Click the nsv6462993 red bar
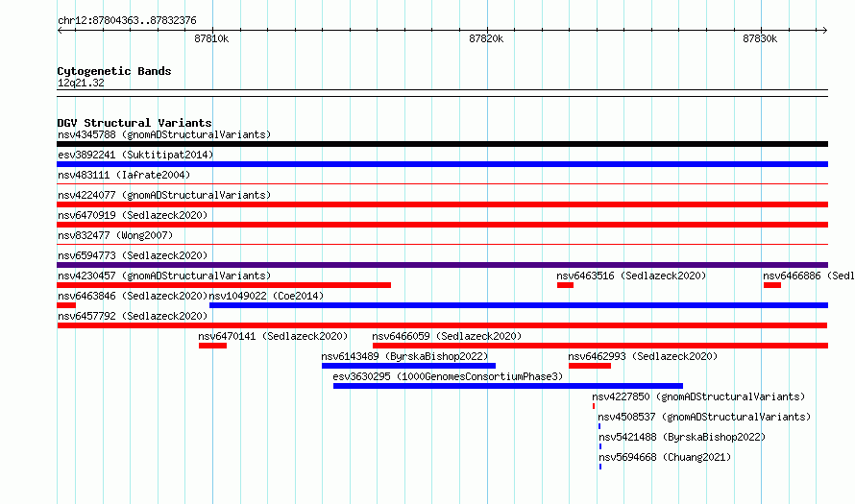This screenshot has width=855, height=504. click(590, 366)
